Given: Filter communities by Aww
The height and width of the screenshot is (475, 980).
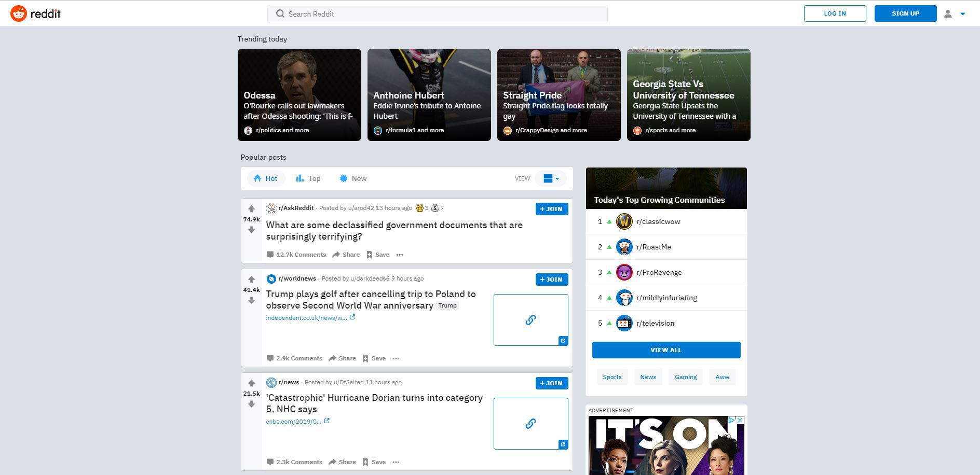Looking at the screenshot, I should coord(722,377).
